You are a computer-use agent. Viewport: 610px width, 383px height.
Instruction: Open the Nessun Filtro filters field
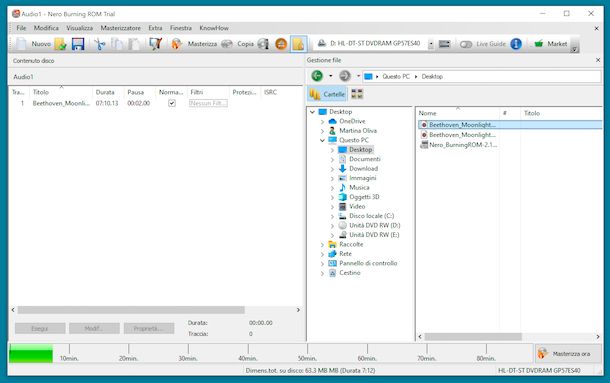point(208,103)
